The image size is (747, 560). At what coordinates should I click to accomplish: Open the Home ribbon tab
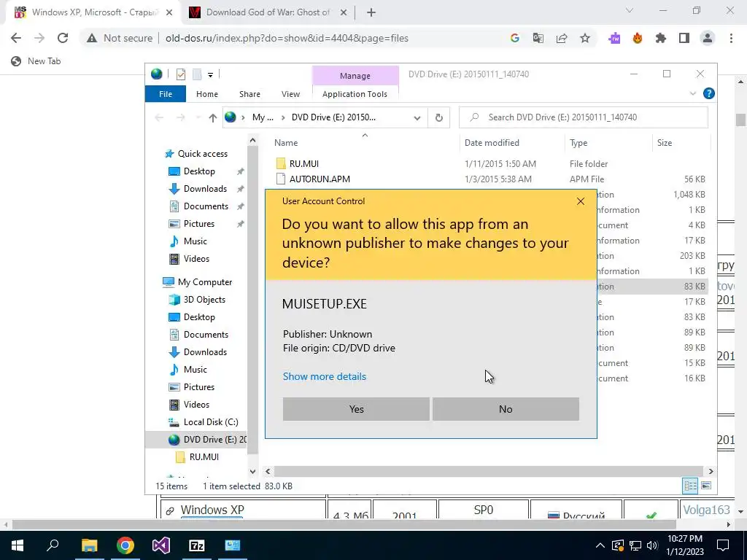coord(206,94)
